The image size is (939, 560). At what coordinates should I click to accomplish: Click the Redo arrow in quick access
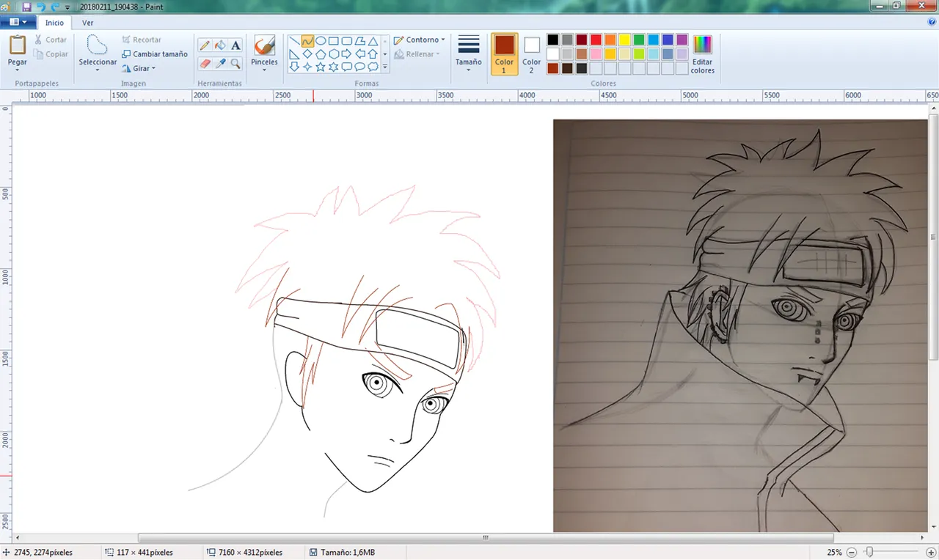[x=55, y=7]
